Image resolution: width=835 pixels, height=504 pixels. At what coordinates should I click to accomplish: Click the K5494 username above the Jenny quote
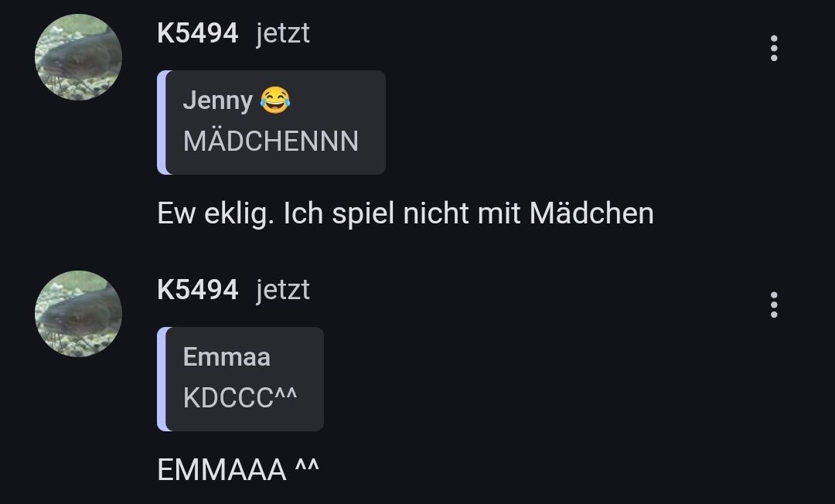click(198, 33)
